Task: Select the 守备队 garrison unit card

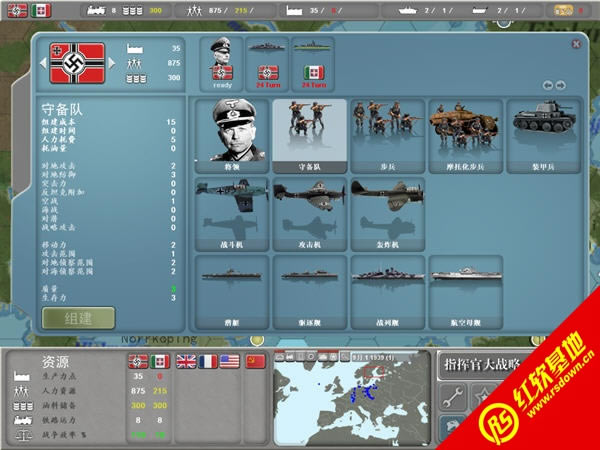Action: [x=309, y=135]
